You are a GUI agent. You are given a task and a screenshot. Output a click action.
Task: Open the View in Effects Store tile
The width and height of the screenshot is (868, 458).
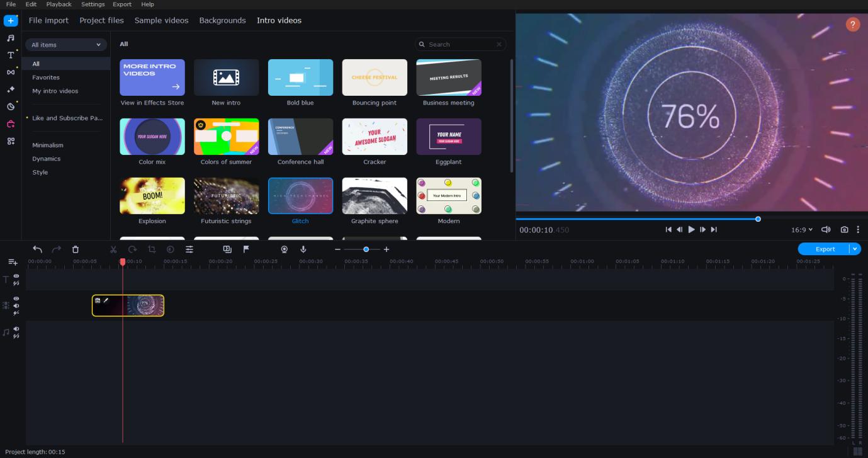click(152, 77)
